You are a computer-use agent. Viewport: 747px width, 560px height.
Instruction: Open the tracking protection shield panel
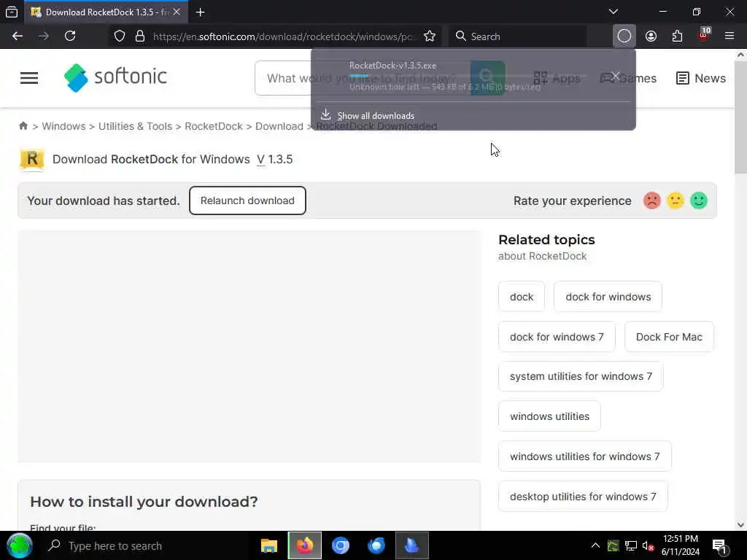click(x=120, y=36)
